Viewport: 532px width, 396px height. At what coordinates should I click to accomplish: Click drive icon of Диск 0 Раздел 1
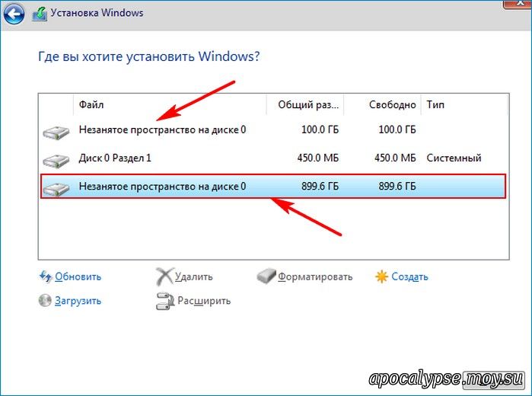[56, 160]
